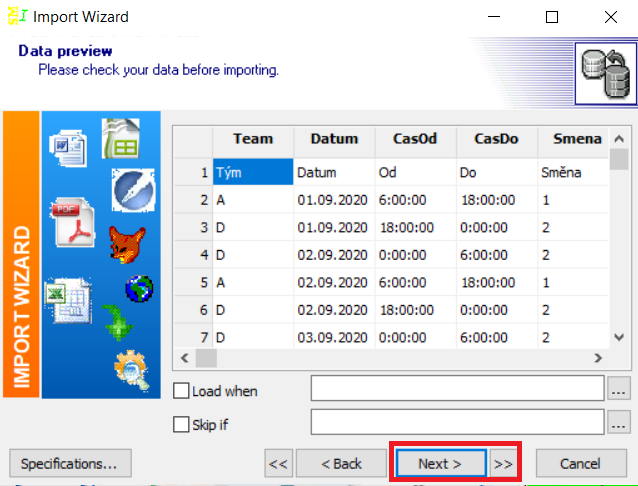
Task: Enable the Load when checkbox
Action: pos(181,391)
